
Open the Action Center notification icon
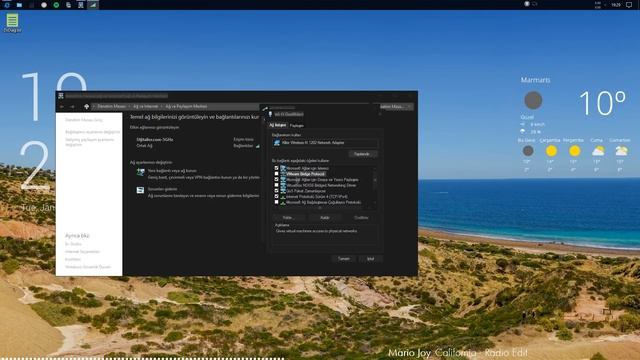pos(629,5)
